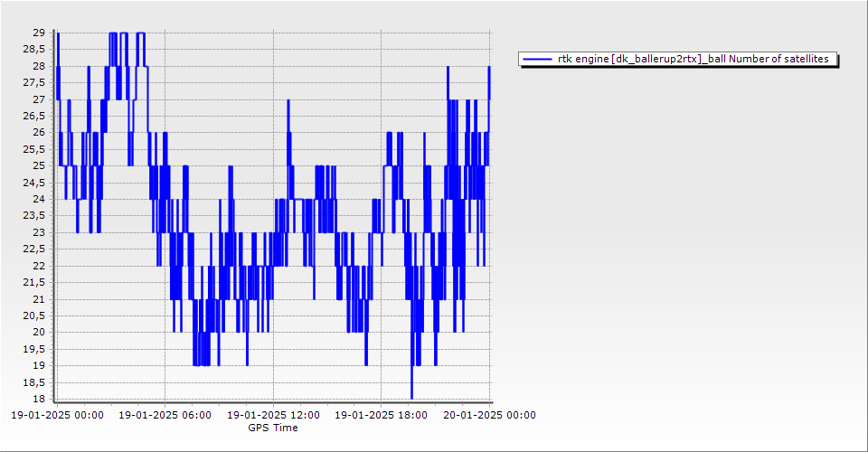Click the 19-01-2025 00:00 time label
The width and height of the screenshot is (868, 452).
click(58, 415)
